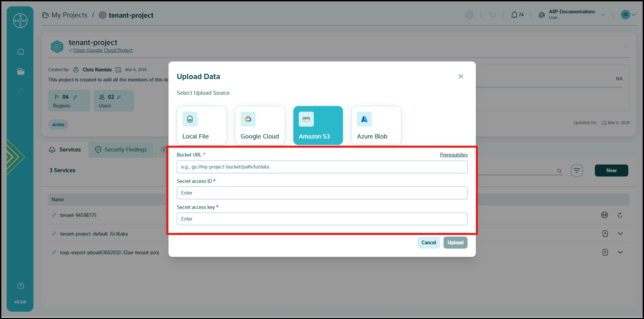Open the Prerequisites link
Viewport: 644px width, 319px height.
pos(454,155)
